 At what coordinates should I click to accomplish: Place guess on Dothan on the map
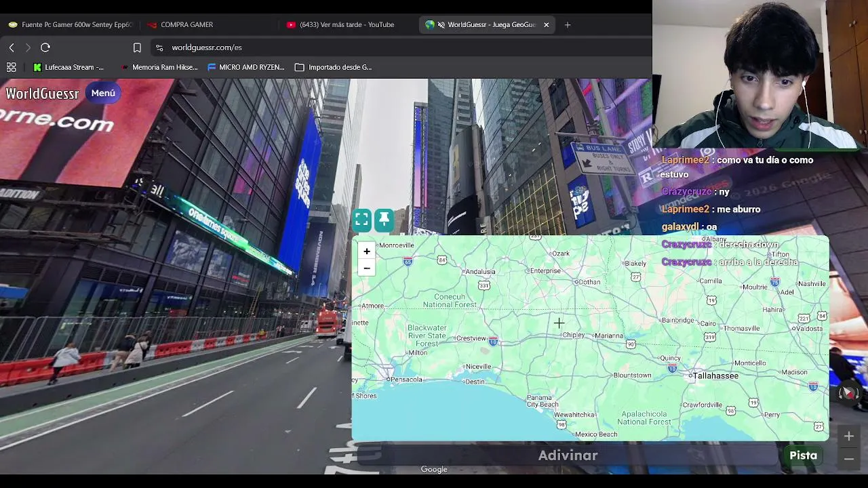(x=589, y=282)
